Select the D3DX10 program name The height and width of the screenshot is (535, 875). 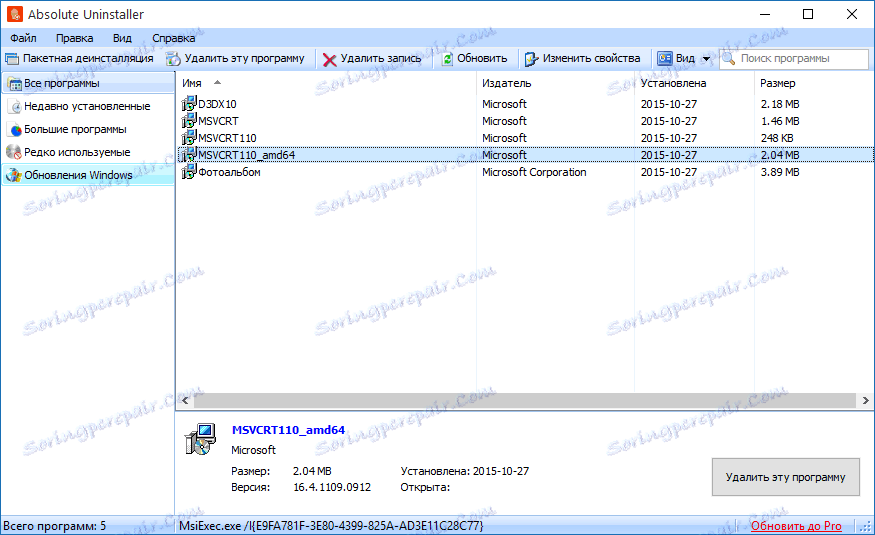[217, 104]
